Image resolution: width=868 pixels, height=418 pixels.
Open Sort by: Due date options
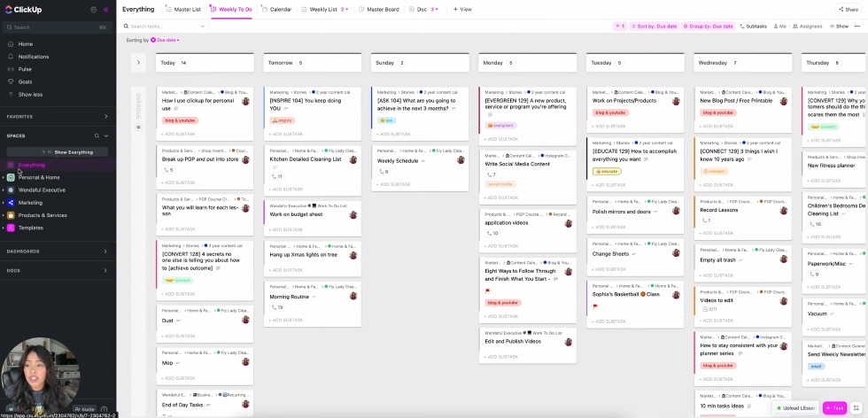[x=654, y=26]
